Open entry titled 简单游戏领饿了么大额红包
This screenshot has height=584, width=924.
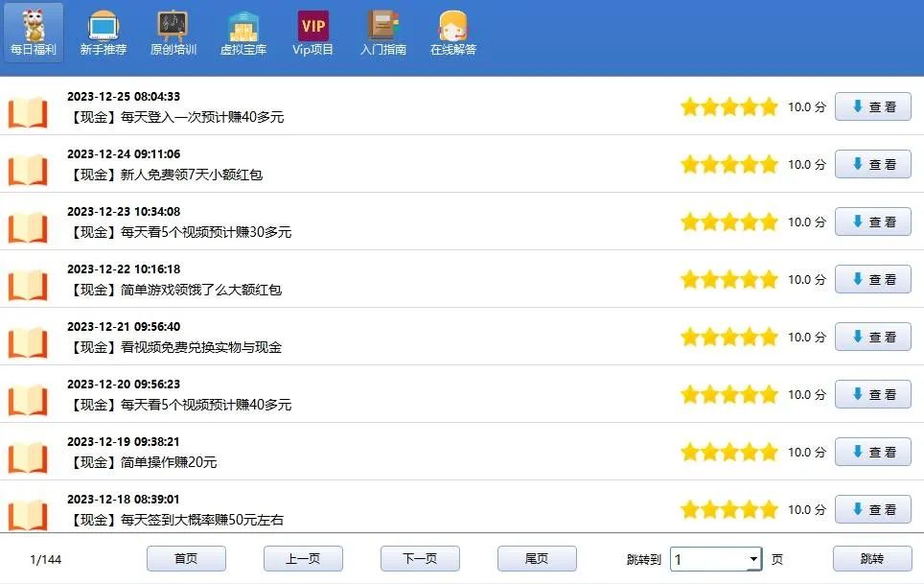(x=174, y=289)
